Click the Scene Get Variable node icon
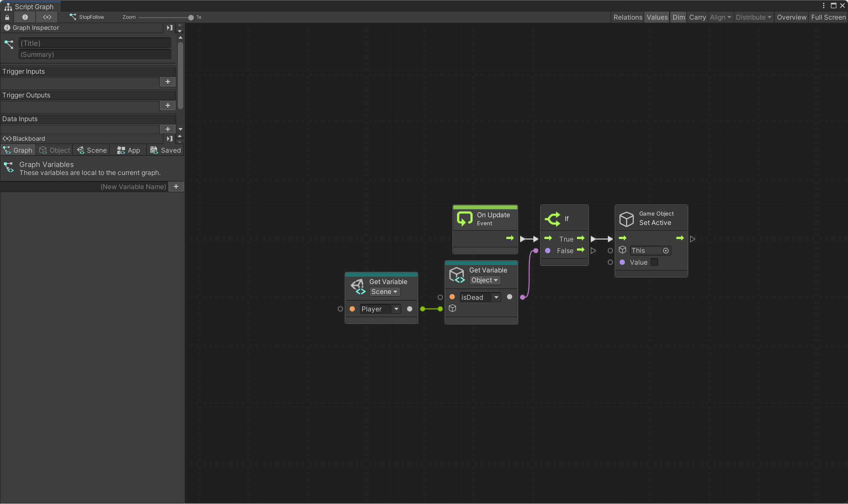 [x=358, y=287]
